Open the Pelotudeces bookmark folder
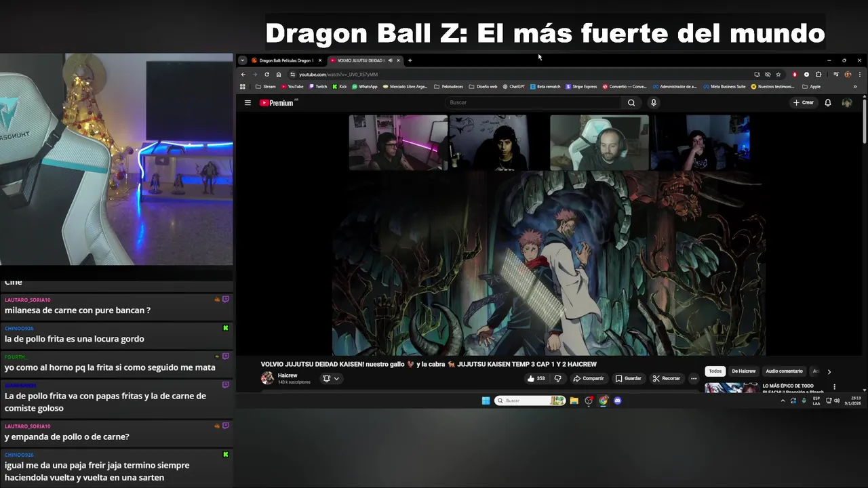The height and width of the screenshot is (488, 868). point(449,87)
